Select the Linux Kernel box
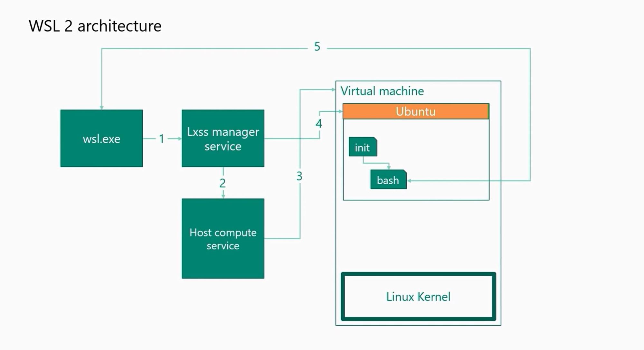The width and height of the screenshot is (644, 350). [419, 296]
